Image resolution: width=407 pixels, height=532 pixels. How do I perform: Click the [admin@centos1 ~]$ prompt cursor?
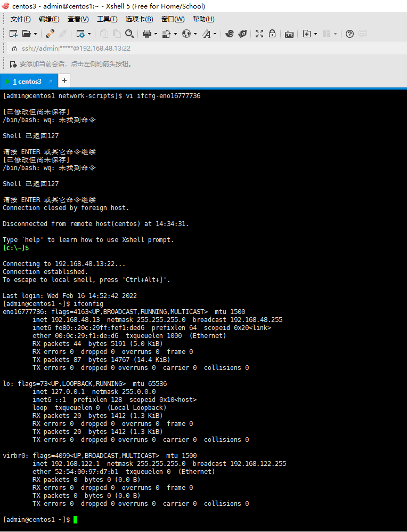tap(75, 519)
